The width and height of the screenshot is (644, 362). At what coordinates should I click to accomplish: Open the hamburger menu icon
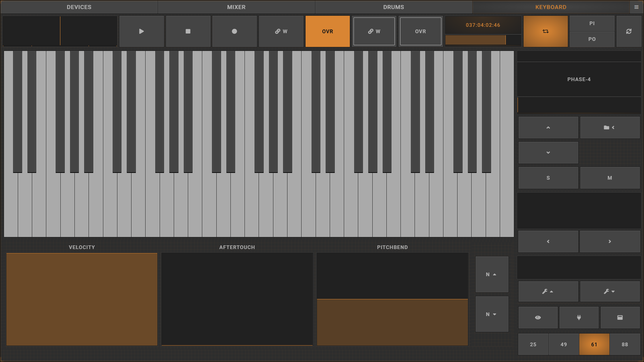pyautogui.click(x=636, y=7)
